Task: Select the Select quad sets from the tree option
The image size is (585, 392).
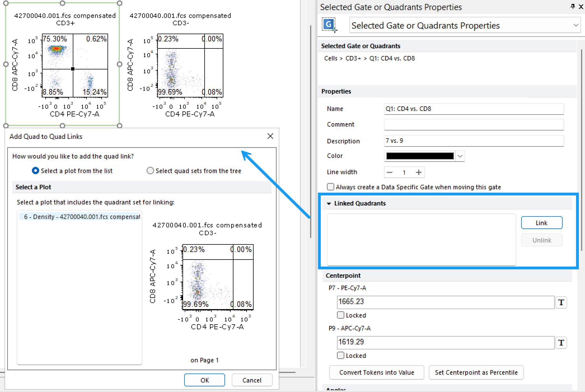Action: [150, 171]
